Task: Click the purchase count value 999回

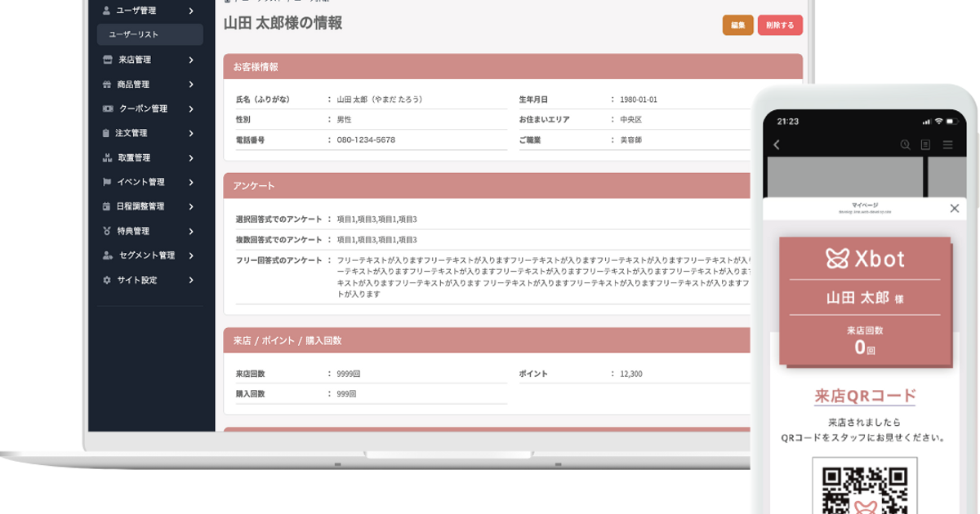Action: 346,394
